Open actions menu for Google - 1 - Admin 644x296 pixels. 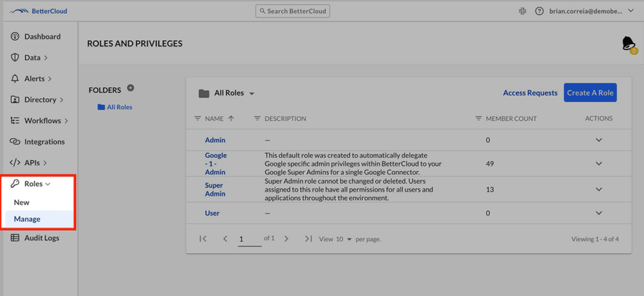(599, 163)
